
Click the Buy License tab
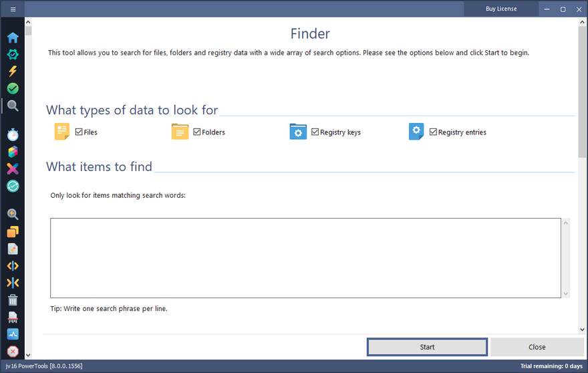pyautogui.click(x=500, y=9)
